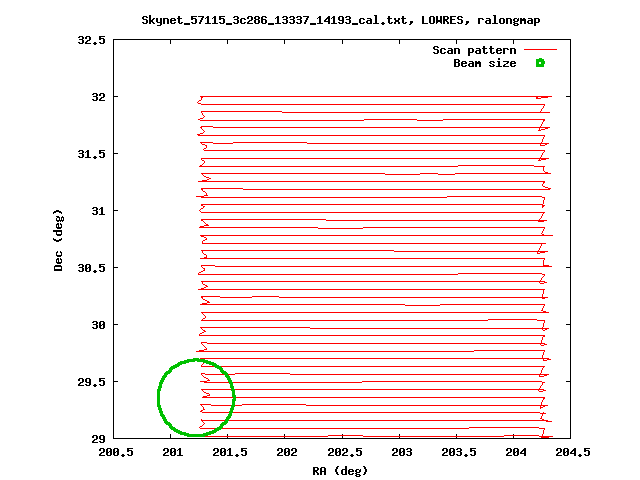Click the 200.5 tick label on RA axis
This screenshot has height=480, width=640.
(x=116, y=452)
